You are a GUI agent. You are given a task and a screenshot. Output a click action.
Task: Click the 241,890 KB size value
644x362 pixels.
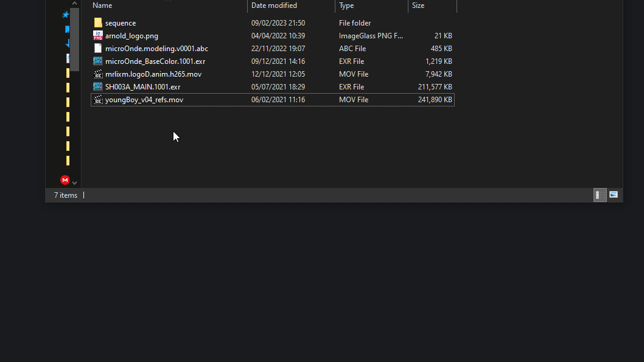pyautogui.click(x=435, y=100)
